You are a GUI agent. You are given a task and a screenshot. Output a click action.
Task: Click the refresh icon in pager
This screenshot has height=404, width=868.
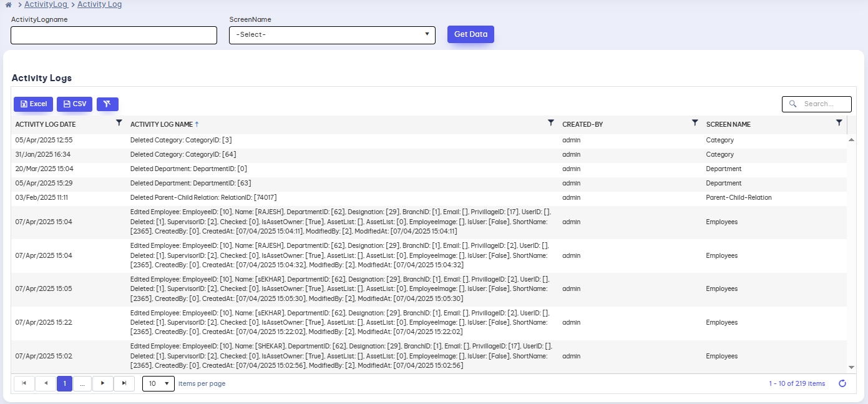point(842,383)
